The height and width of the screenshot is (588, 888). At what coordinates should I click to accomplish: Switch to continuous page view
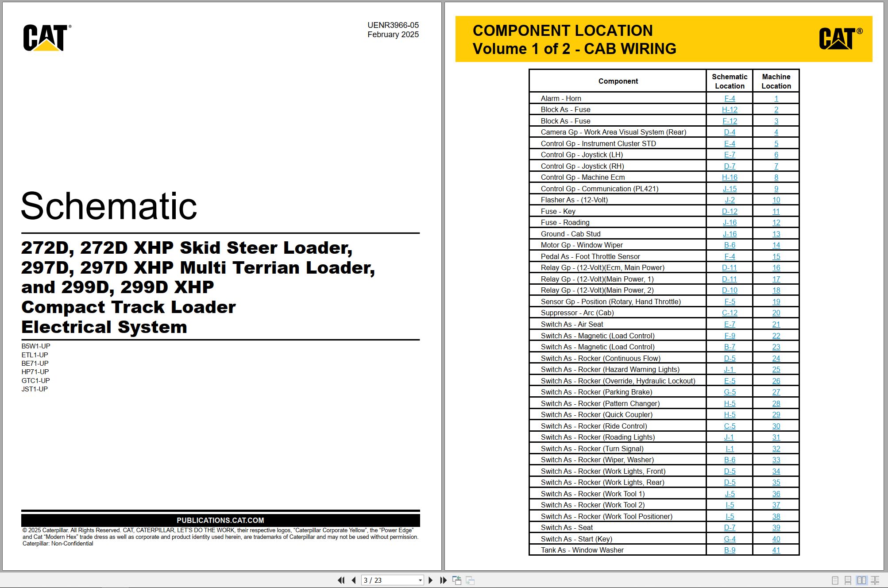848,580
